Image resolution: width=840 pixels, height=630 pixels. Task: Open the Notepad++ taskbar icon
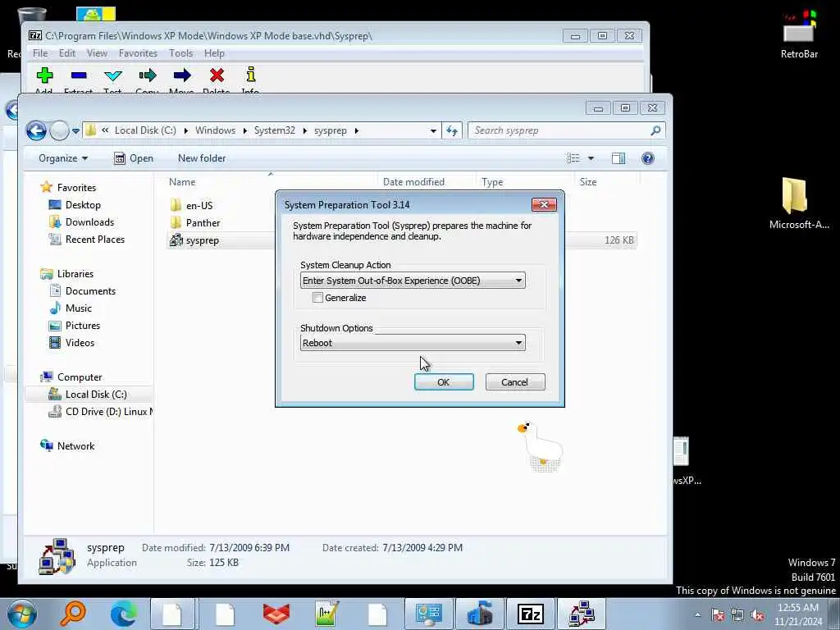[x=326, y=614]
